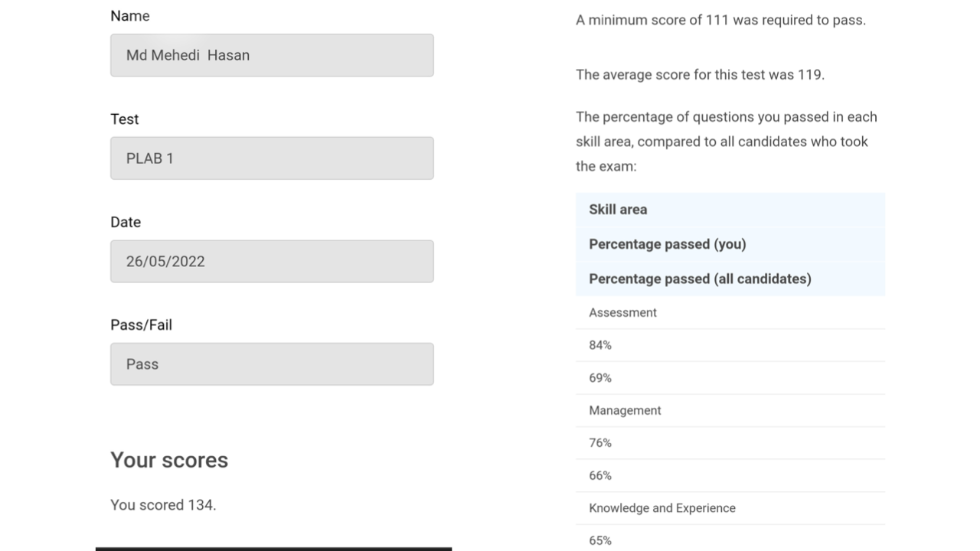Click the 69% all-candidates Assessment cell
Viewport: 980px width, 551px height.
600,378
